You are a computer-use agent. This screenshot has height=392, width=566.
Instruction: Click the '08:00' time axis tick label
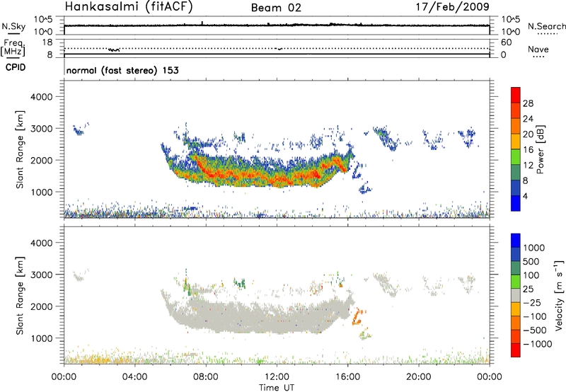[x=206, y=377]
